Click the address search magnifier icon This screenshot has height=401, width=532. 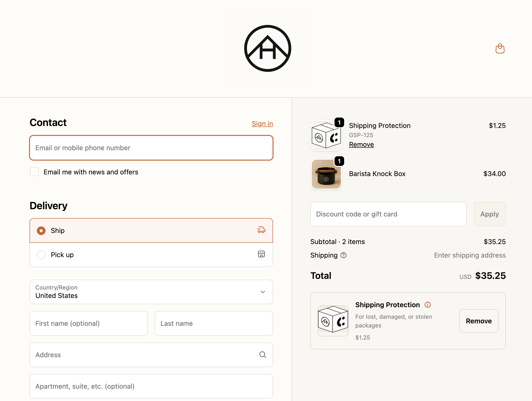263,355
